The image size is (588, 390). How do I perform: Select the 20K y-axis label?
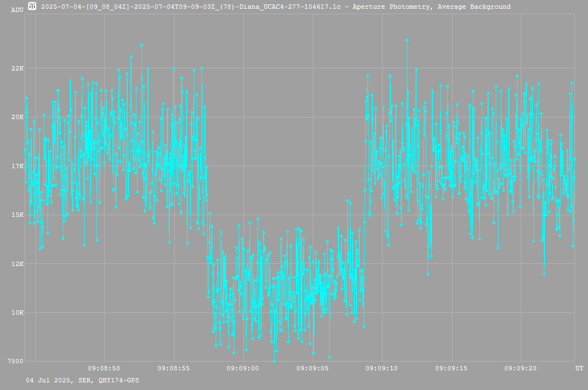pos(18,117)
